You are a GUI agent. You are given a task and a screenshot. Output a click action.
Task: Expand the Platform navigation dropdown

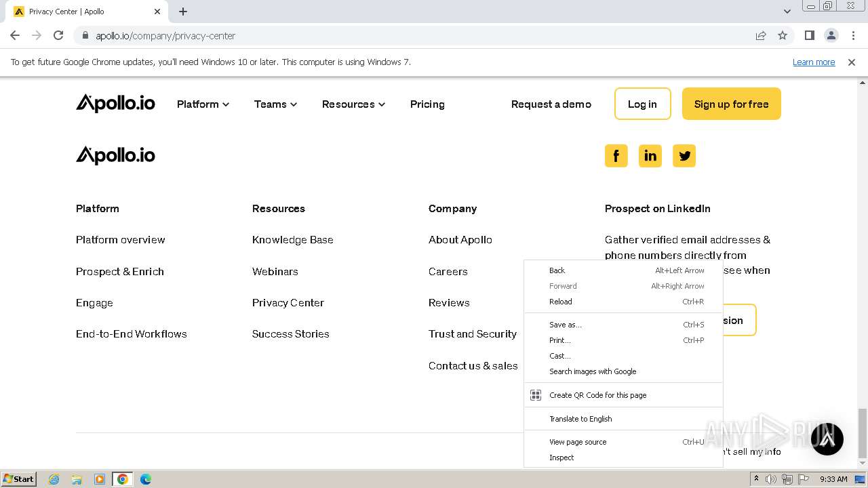coord(203,104)
